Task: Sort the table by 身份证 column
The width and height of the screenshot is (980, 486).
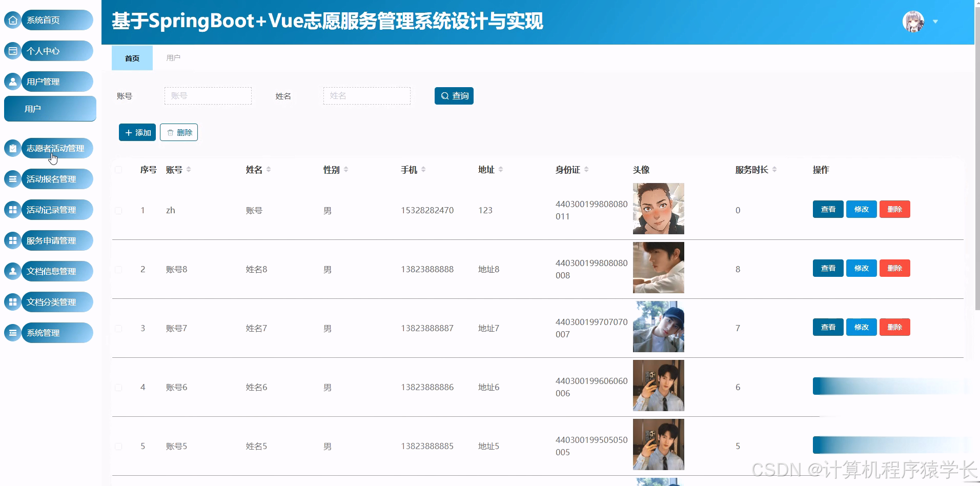Action: pyautogui.click(x=586, y=170)
